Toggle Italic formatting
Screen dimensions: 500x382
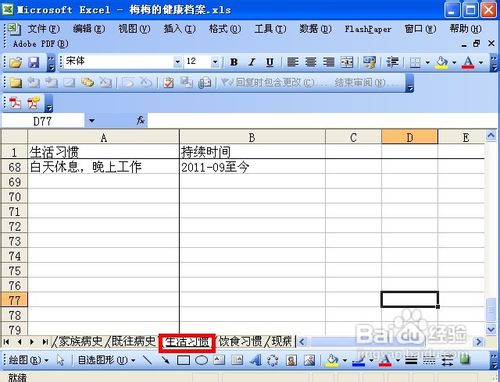point(252,62)
